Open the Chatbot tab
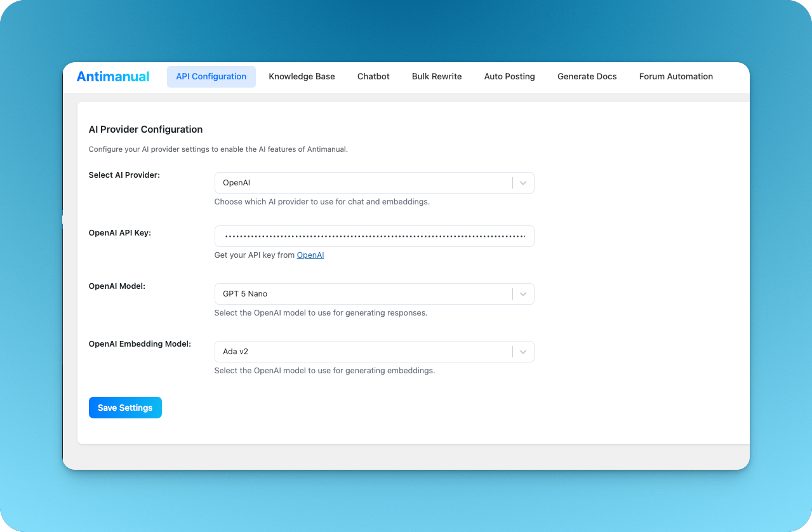 pos(373,76)
